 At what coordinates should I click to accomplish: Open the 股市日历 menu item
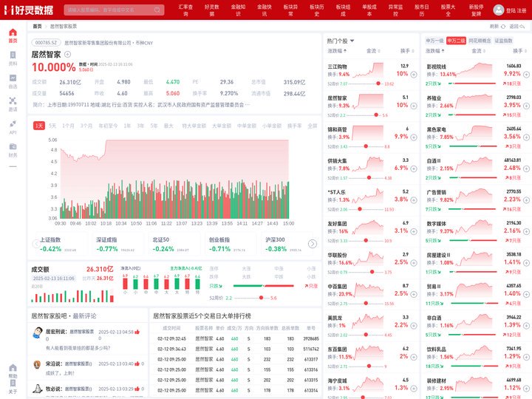pyautogui.click(x=422, y=10)
